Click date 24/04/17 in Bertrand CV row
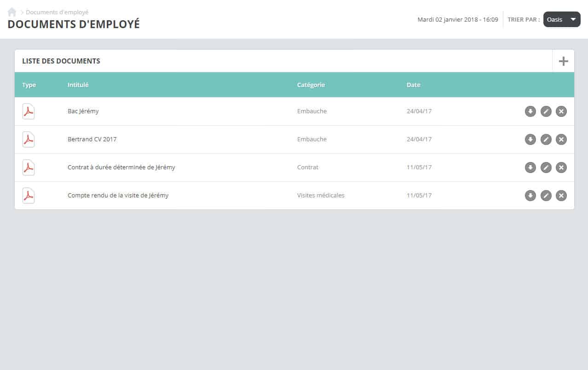The height and width of the screenshot is (370, 588). click(419, 139)
